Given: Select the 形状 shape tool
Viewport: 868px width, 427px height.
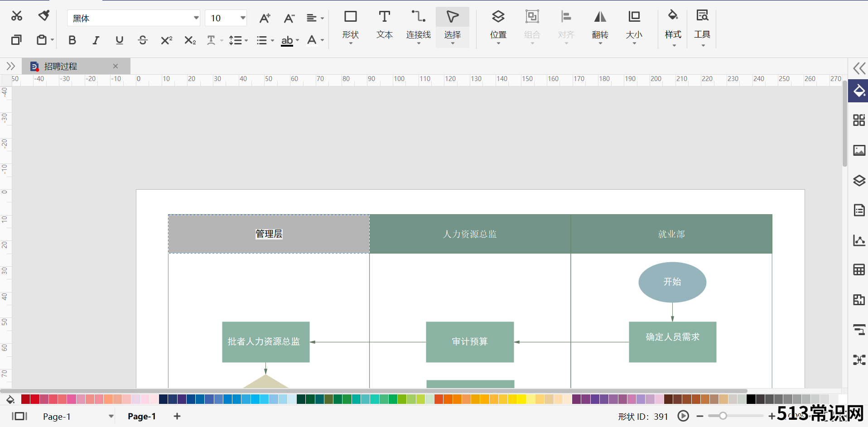Looking at the screenshot, I should pos(350,27).
